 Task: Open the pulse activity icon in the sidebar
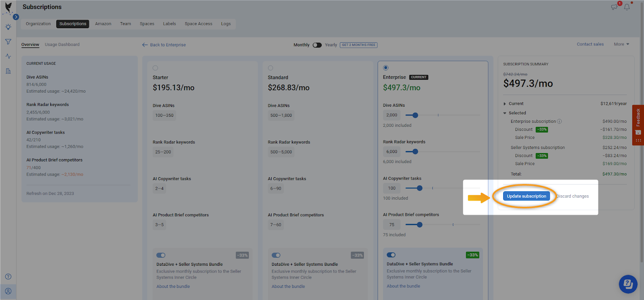point(8,56)
